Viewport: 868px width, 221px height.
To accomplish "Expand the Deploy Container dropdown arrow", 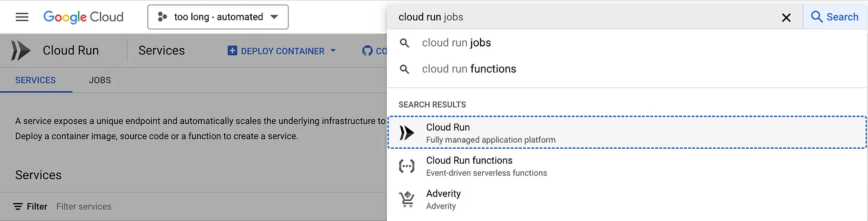I will [333, 51].
